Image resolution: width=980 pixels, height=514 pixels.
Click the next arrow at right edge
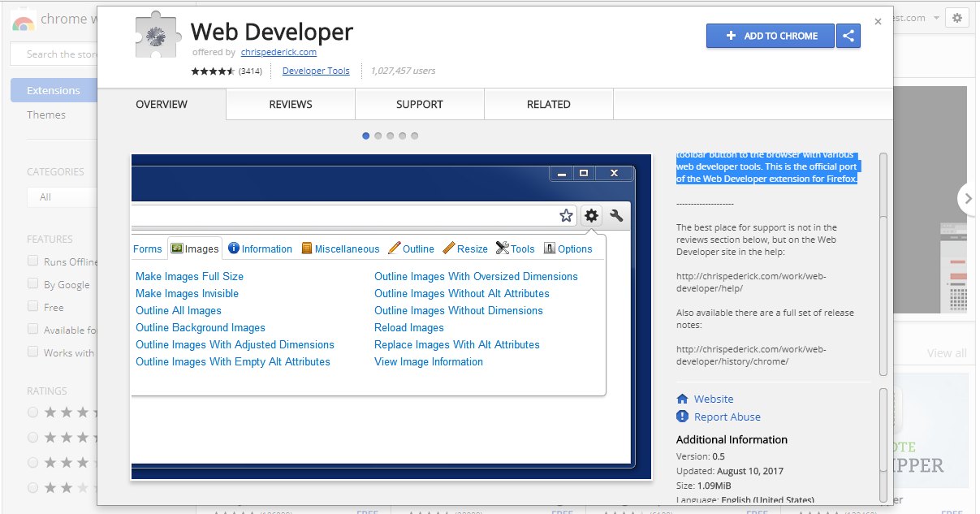pos(967,198)
